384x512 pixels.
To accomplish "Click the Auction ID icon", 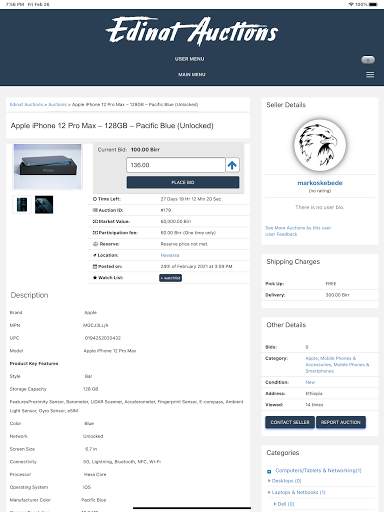I will [95, 210].
